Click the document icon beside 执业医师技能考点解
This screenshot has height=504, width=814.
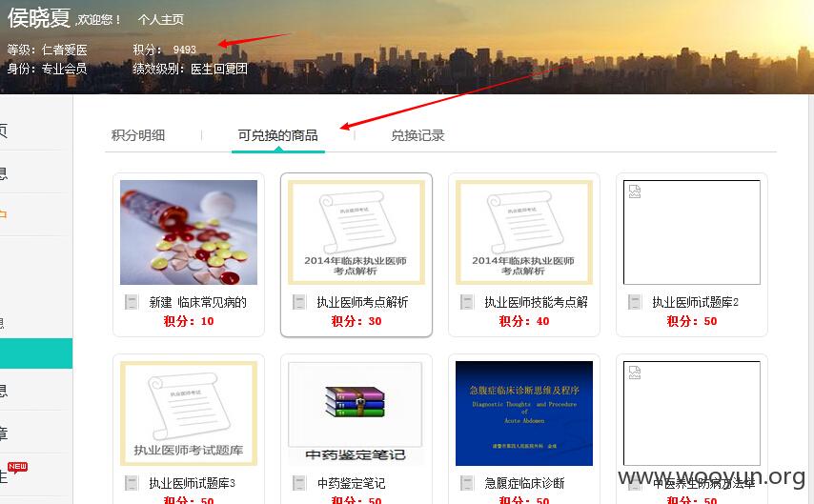(467, 302)
